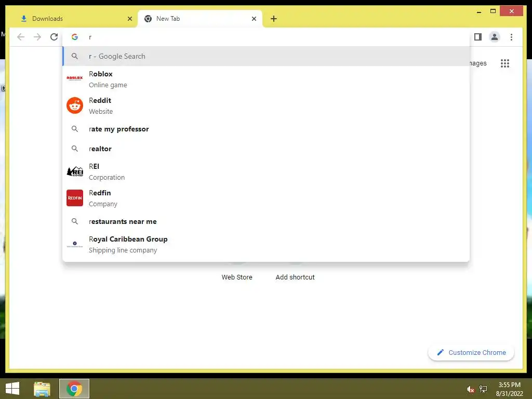The image size is (532, 399).
Task: Open the Windows Start button
Action: 12,389
